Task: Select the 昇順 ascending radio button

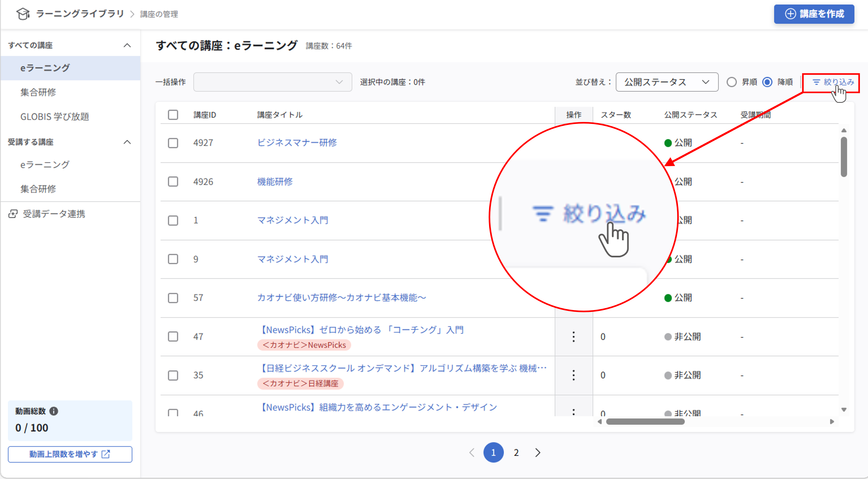Action: [731, 82]
